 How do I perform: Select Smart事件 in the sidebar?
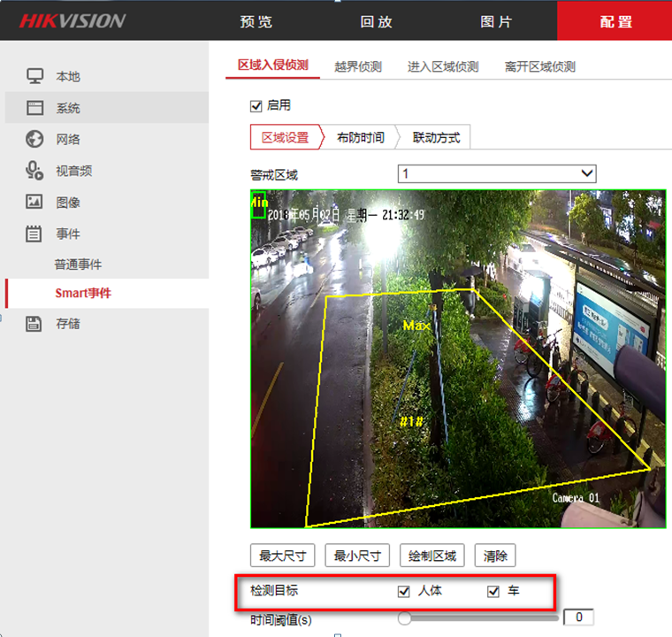pos(83,293)
